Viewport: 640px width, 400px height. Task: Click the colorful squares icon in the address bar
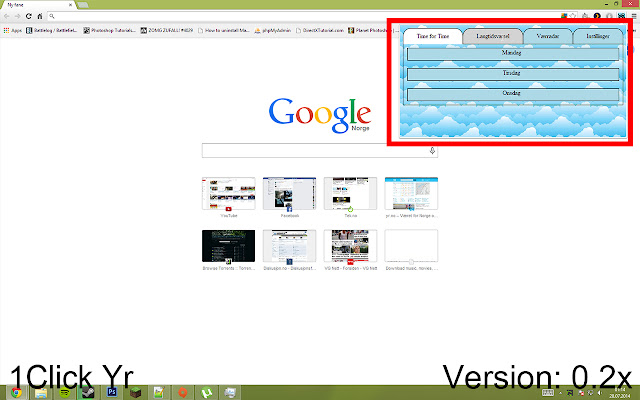click(564, 16)
